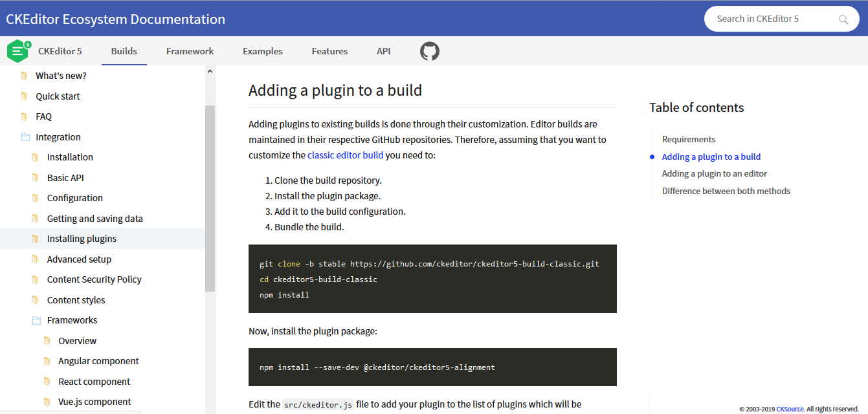Viewport: 868px width, 414px height.
Task: Go to the Features tab
Action: [329, 51]
